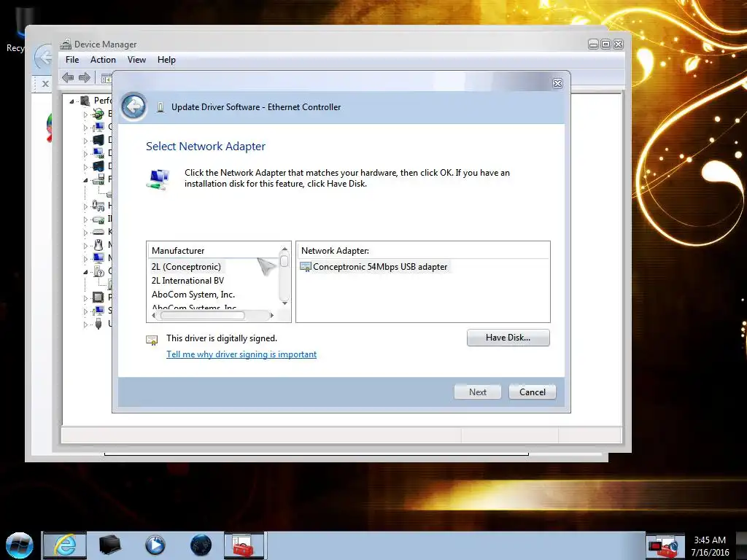Select the game controller Human Interface icon in the tree
This screenshot has width=747, height=560.
(98, 206)
